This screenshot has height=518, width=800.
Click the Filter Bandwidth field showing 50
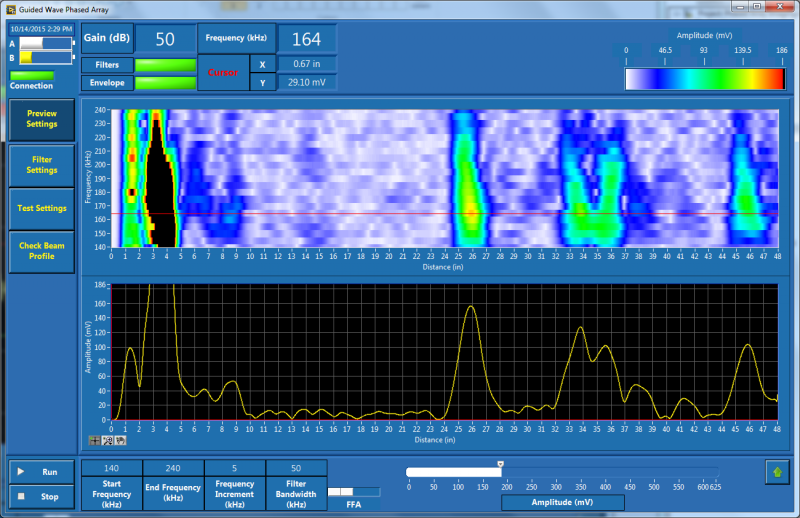coord(296,468)
